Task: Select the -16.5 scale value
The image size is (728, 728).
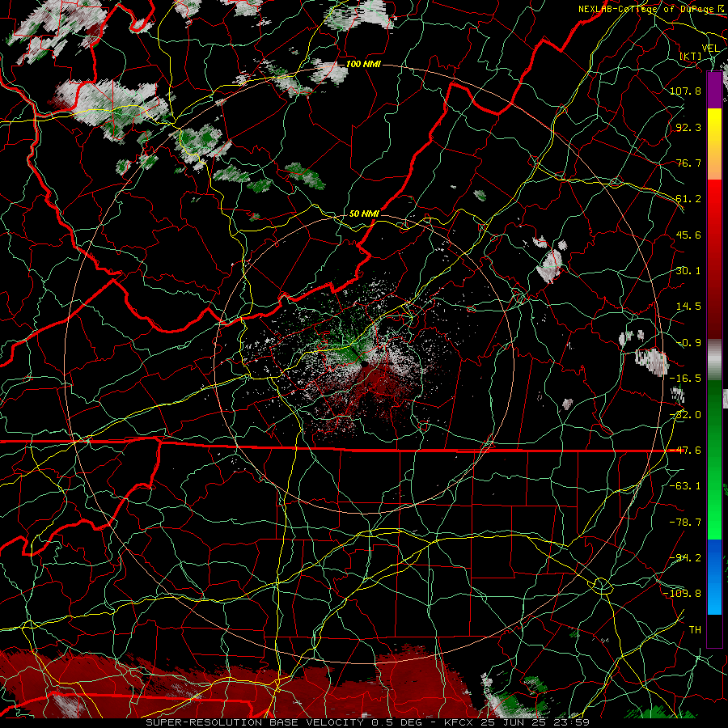Action: tap(685, 379)
